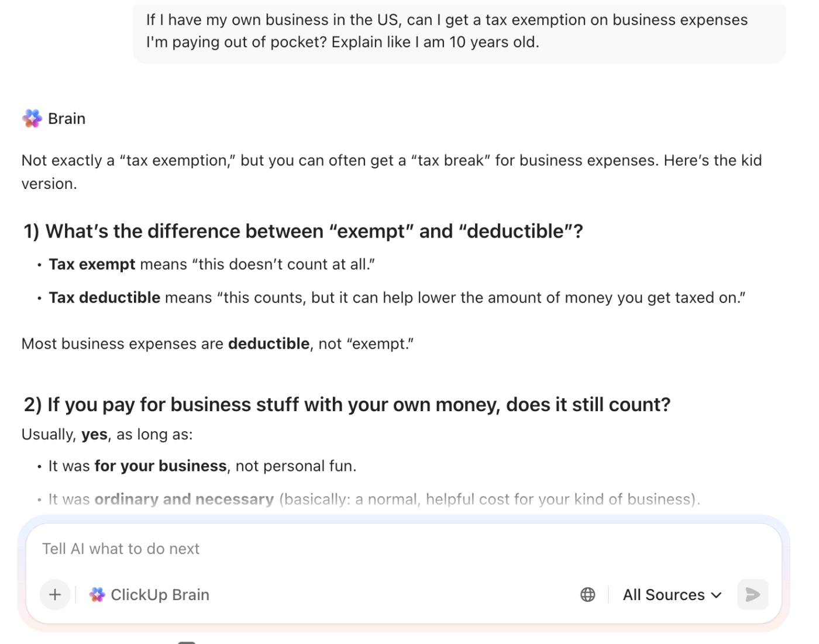819x644 pixels.
Task: Click the Brain avatar icon above the response
Action: (x=32, y=119)
